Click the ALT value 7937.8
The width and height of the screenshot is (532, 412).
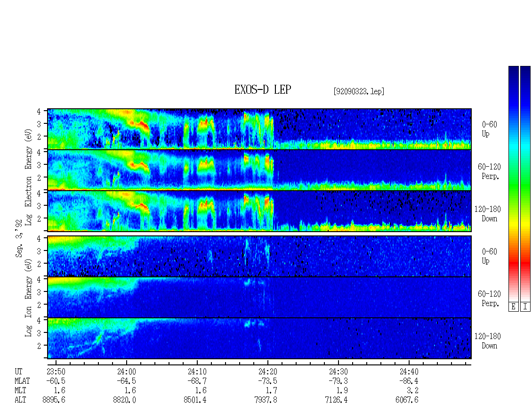click(266, 400)
